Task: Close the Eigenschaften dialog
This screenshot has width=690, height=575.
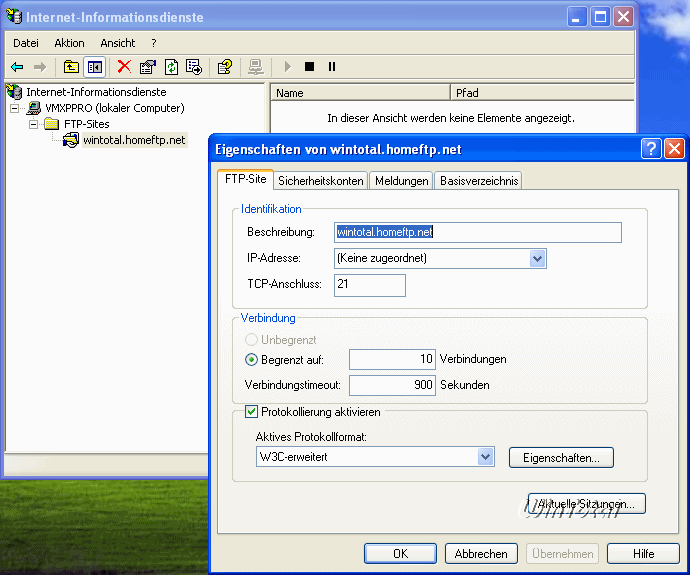Action: point(675,148)
